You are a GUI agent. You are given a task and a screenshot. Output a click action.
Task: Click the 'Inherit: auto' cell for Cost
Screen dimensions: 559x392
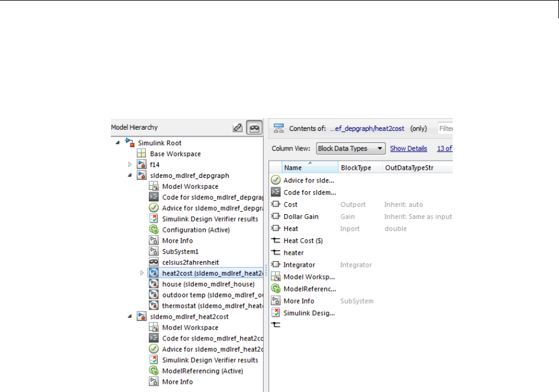point(403,204)
